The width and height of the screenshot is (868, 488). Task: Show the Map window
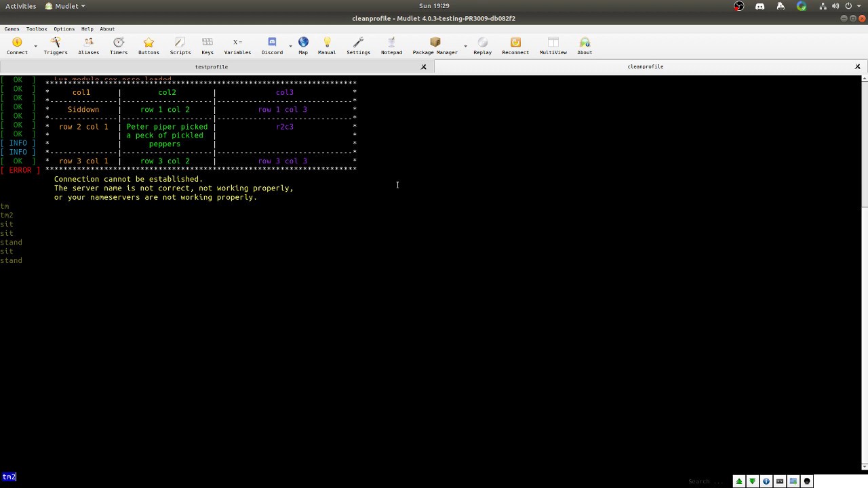(x=303, y=45)
